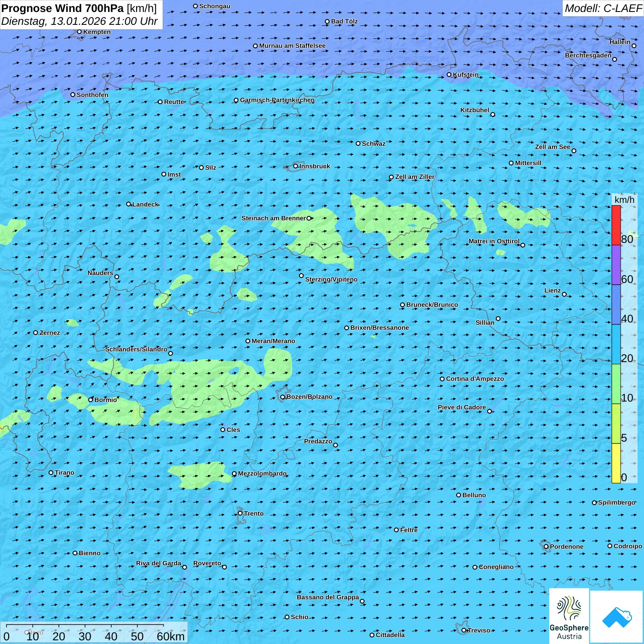
Task: Click the Tirano location dot
Action: point(51,472)
